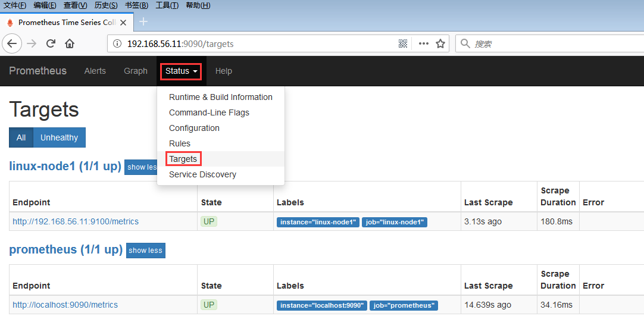Go to the browser home page icon

pos(70,43)
